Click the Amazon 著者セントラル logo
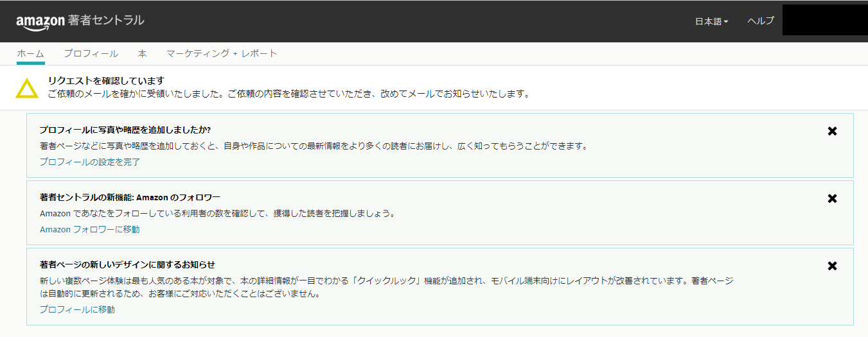The height and width of the screenshot is (337, 868). (80, 21)
